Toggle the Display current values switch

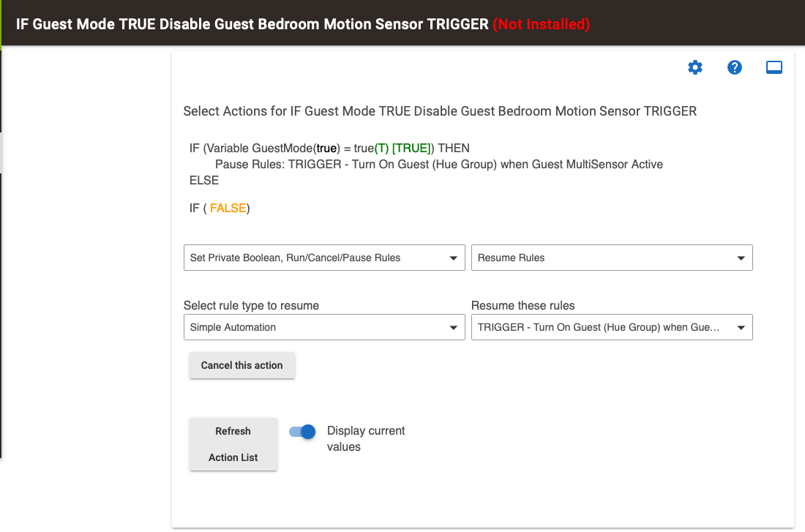coord(302,432)
